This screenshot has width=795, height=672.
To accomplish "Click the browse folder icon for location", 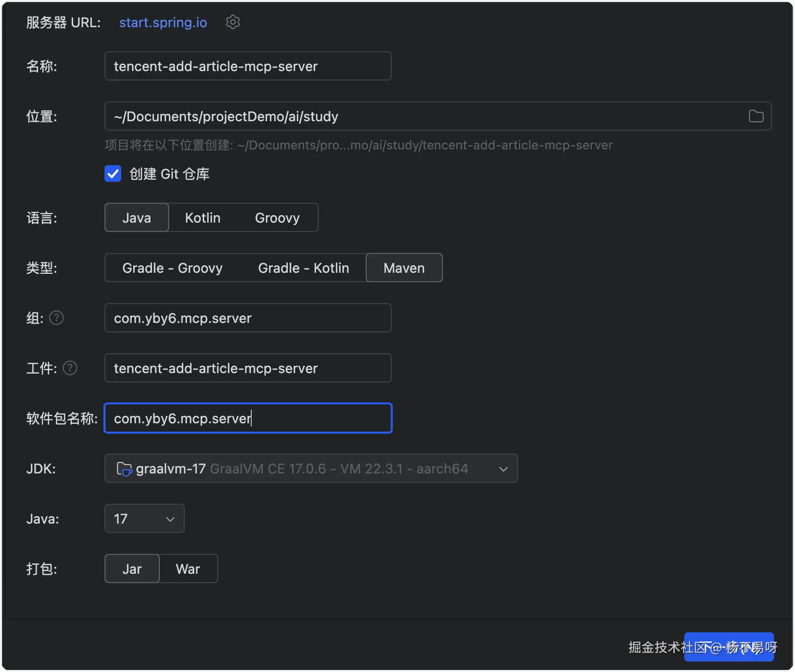I will click(x=756, y=116).
